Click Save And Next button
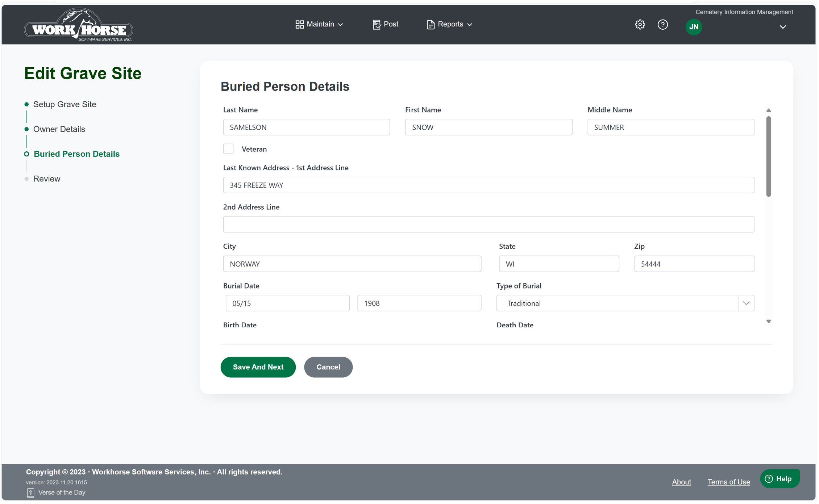Screen dimensions: 819x504 click(x=258, y=367)
